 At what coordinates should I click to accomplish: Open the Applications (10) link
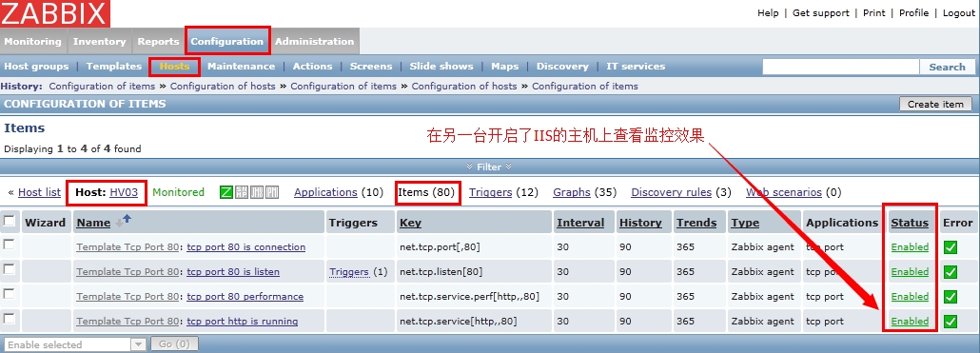pyautogui.click(x=325, y=192)
